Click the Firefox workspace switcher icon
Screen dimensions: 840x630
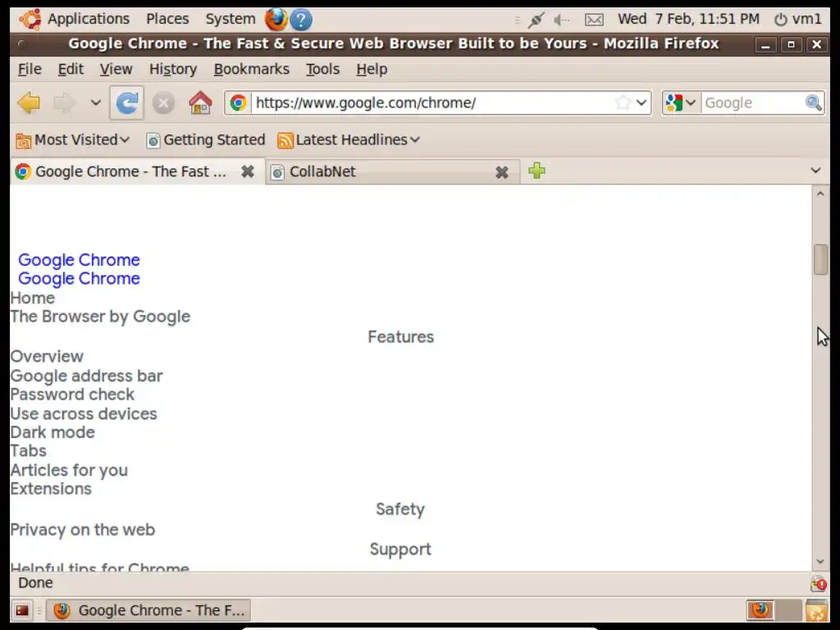tap(760, 610)
